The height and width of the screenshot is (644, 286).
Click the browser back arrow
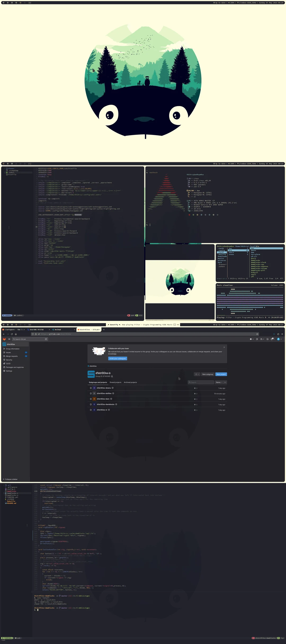(4, 334)
